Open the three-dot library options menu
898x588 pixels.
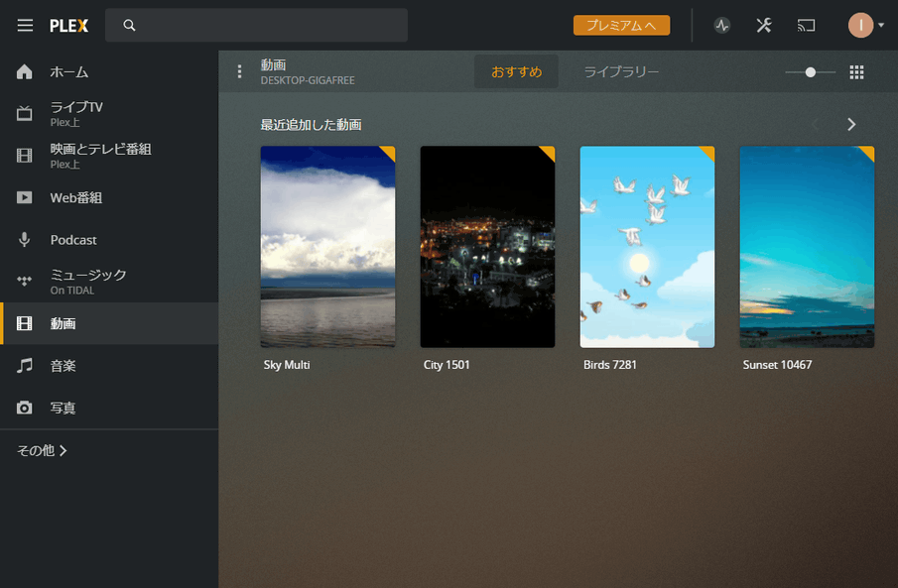coord(239,71)
